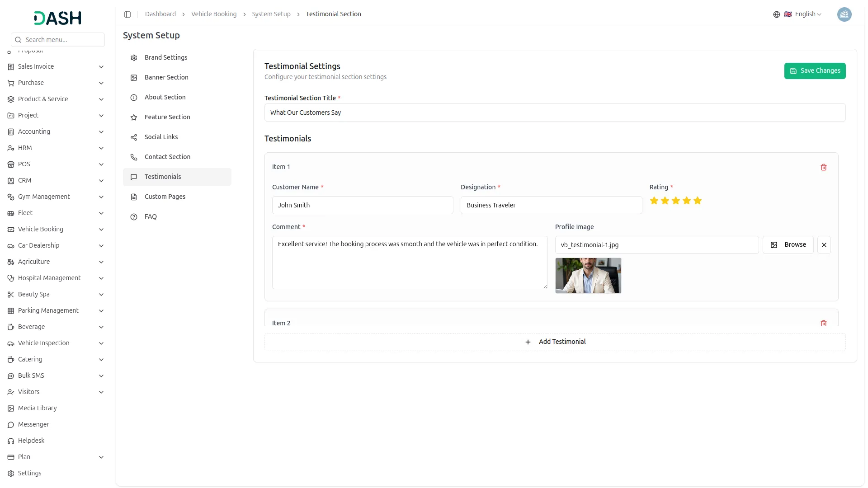Open the Brand Settings section
Screen dimensions: 868x488
(x=166, y=58)
